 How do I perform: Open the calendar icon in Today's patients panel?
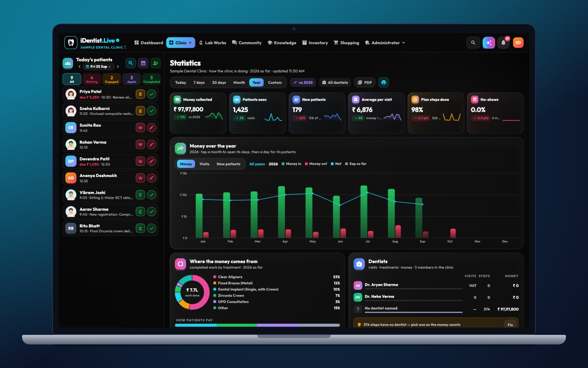tap(143, 63)
